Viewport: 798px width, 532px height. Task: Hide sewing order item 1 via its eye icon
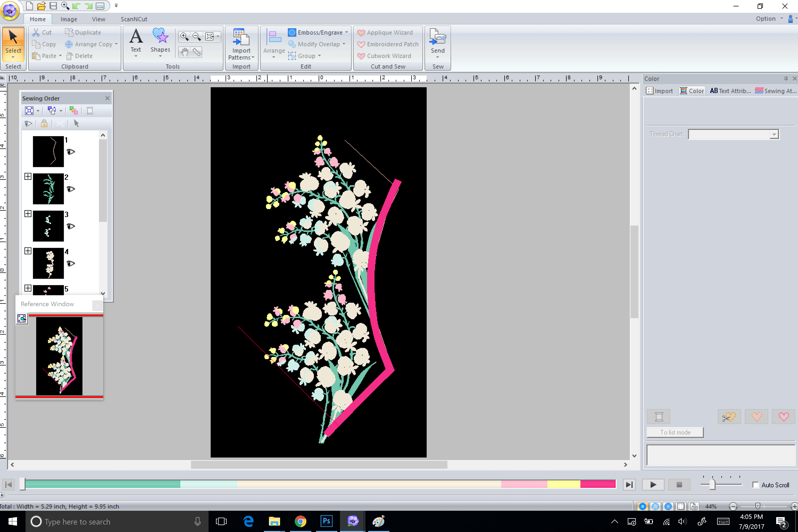[x=70, y=152]
